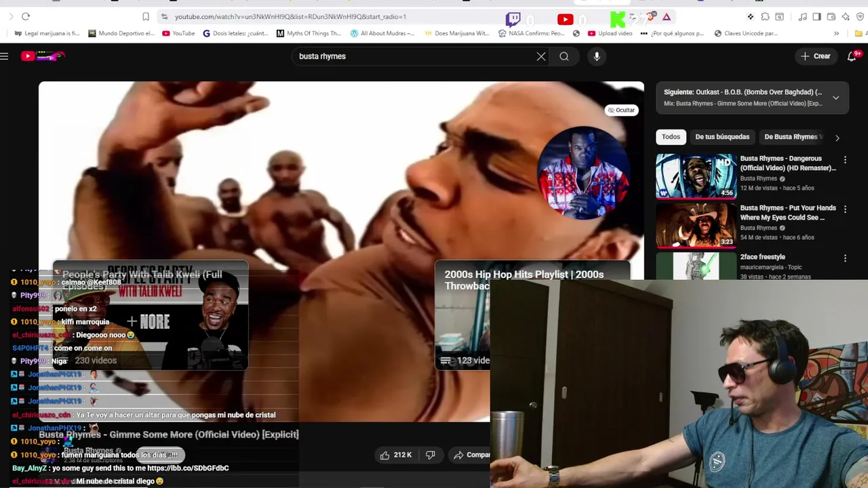Reload the page with the refresh icon

(26, 16)
